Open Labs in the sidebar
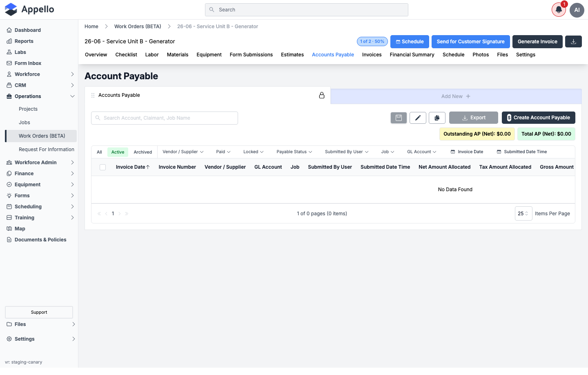Image resolution: width=588 pixels, height=375 pixels. point(20,52)
